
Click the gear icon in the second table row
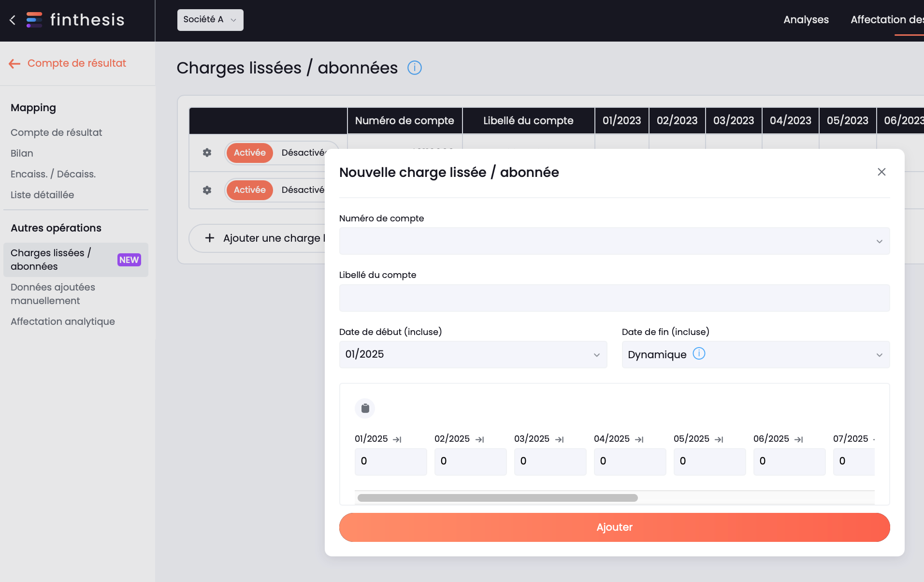(x=207, y=190)
